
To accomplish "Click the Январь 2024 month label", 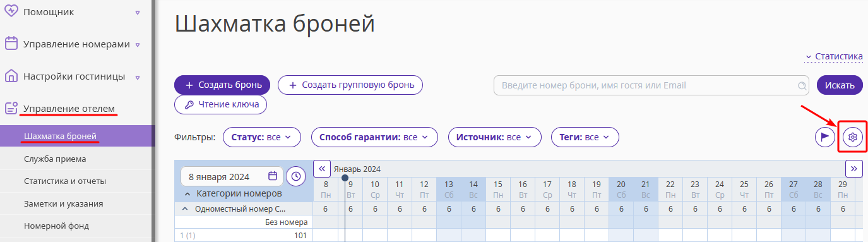I will coord(357,169).
